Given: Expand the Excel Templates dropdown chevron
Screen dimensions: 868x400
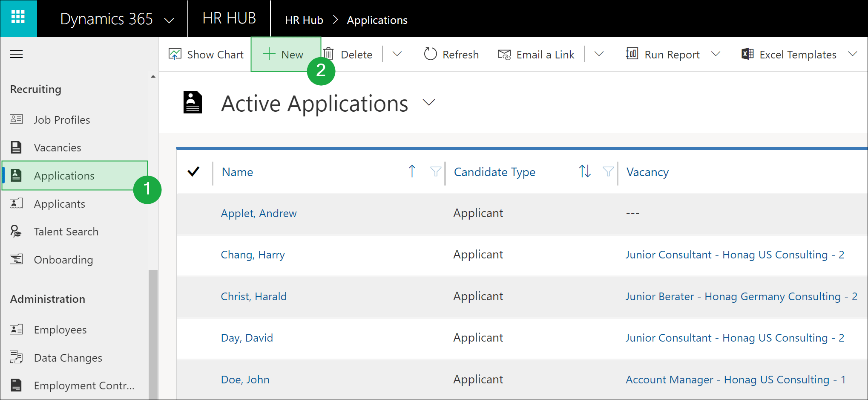Looking at the screenshot, I should pos(852,54).
